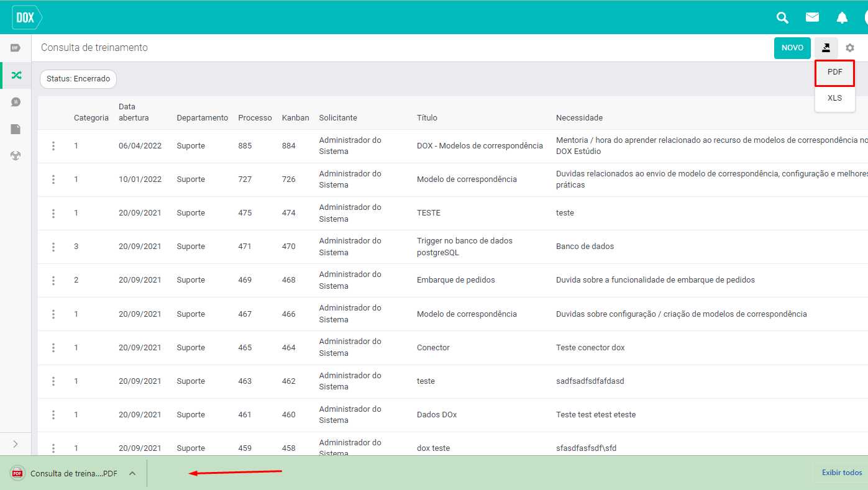
Task: Click the export download icon next to NOVO
Action: click(826, 48)
